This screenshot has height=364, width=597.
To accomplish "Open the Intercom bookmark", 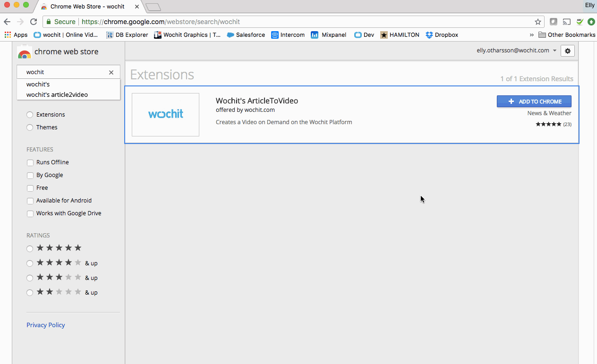I will tap(288, 35).
